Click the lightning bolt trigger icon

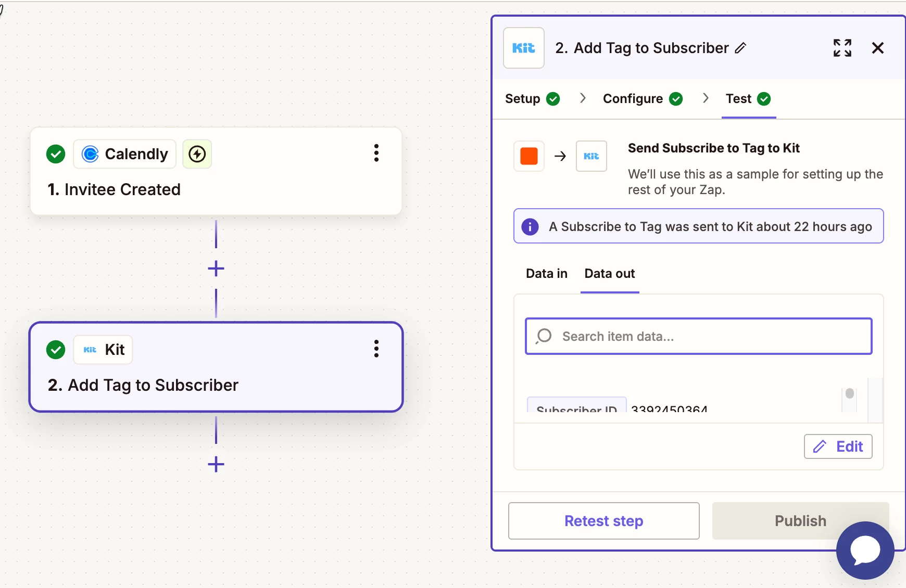pos(197,154)
